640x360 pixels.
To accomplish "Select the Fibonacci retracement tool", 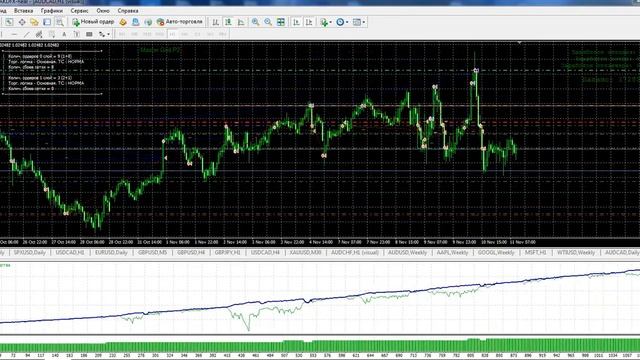I will 51,34.
